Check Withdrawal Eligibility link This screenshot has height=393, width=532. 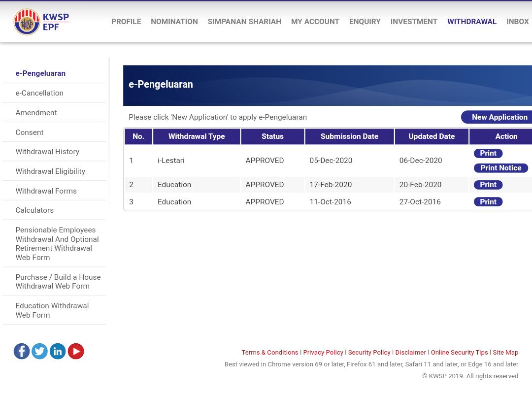point(50,171)
